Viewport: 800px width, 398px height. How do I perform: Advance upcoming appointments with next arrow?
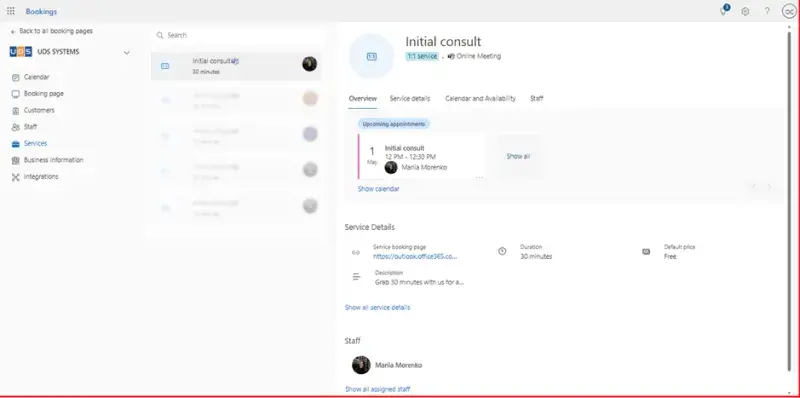pyautogui.click(x=769, y=187)
